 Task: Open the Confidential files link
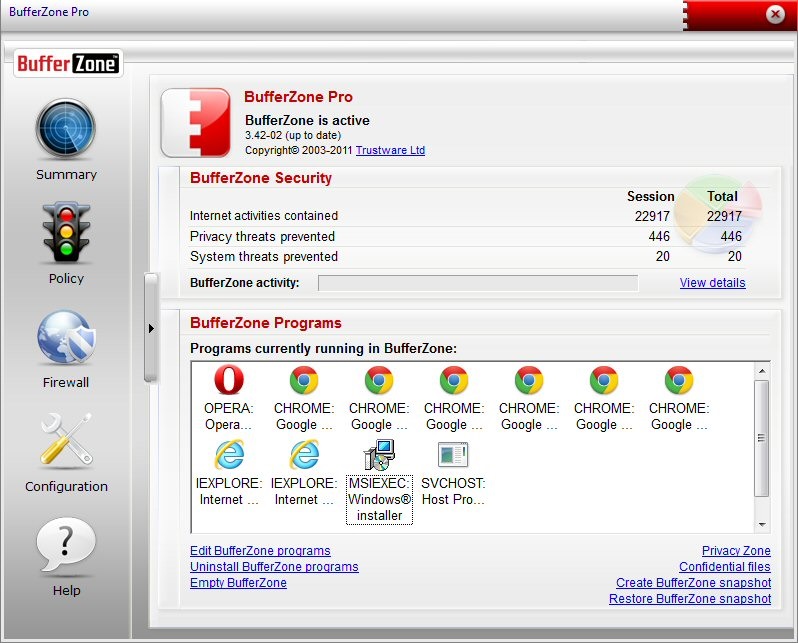coord(725,567)
